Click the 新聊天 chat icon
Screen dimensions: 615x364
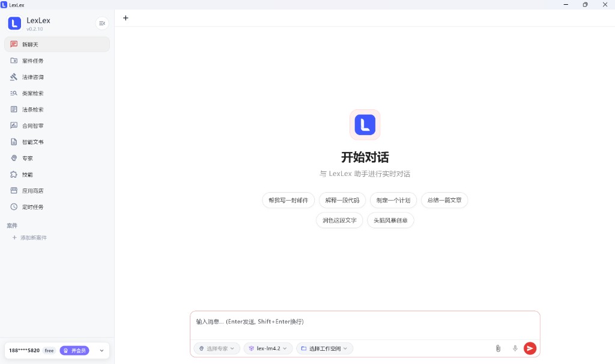[x=14, y=44]
